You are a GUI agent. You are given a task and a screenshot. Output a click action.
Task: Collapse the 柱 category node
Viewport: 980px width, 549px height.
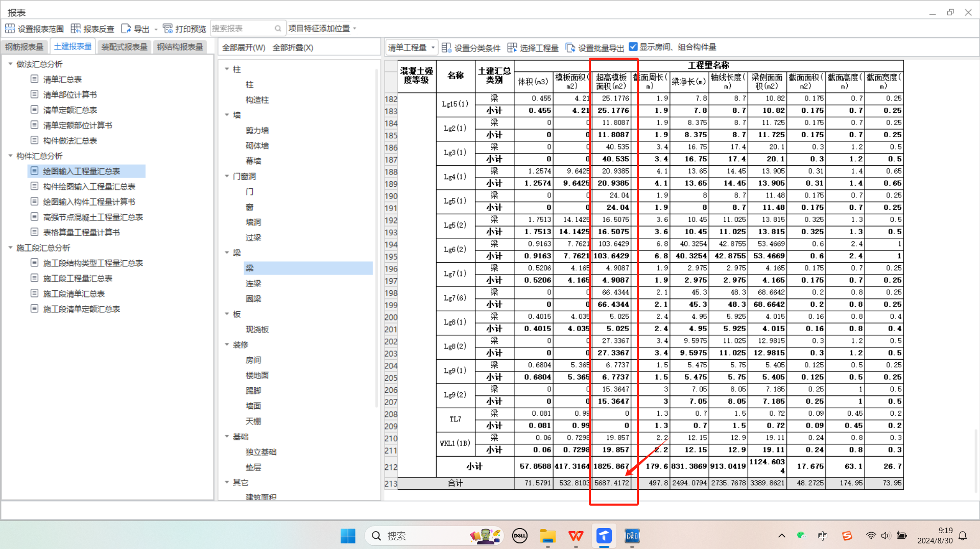tap(227, 69)
